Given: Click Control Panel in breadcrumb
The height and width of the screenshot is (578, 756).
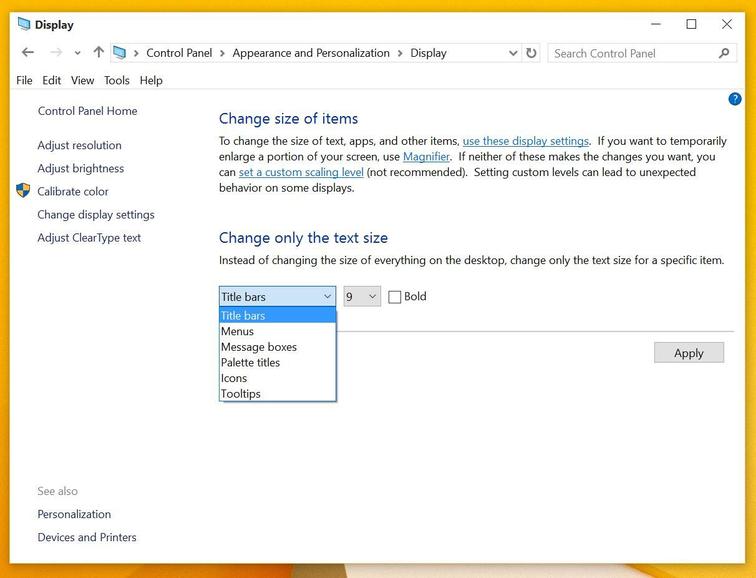Looking at the screenshot, I should 179,53.
